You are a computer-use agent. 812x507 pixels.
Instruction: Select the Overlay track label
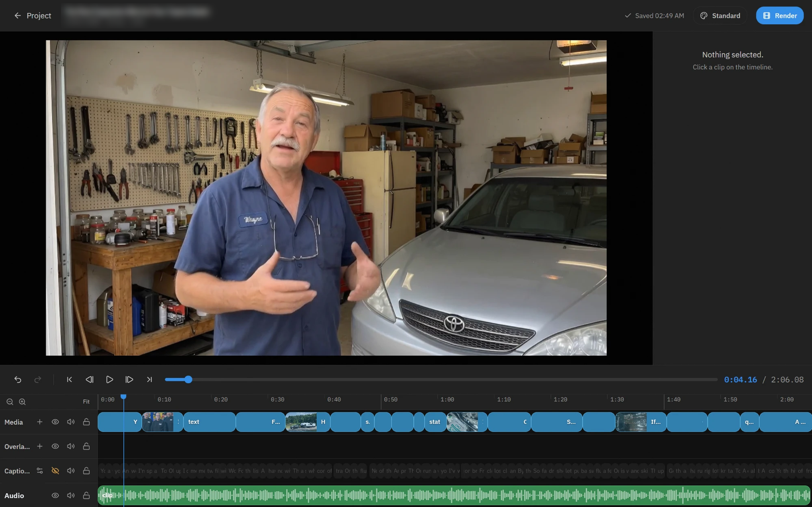point(17,447)
